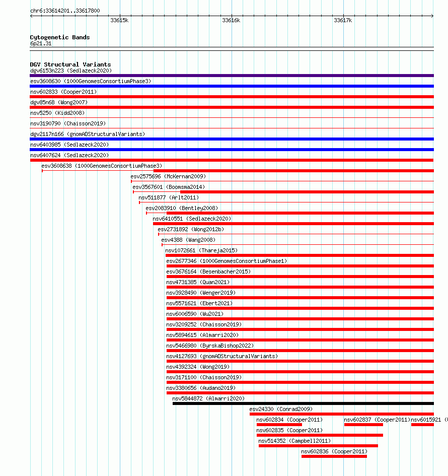Click the left arrow of the ruler
Viewport: 448px width, 476px height.
pyautogui.click(x=32, y=16)
